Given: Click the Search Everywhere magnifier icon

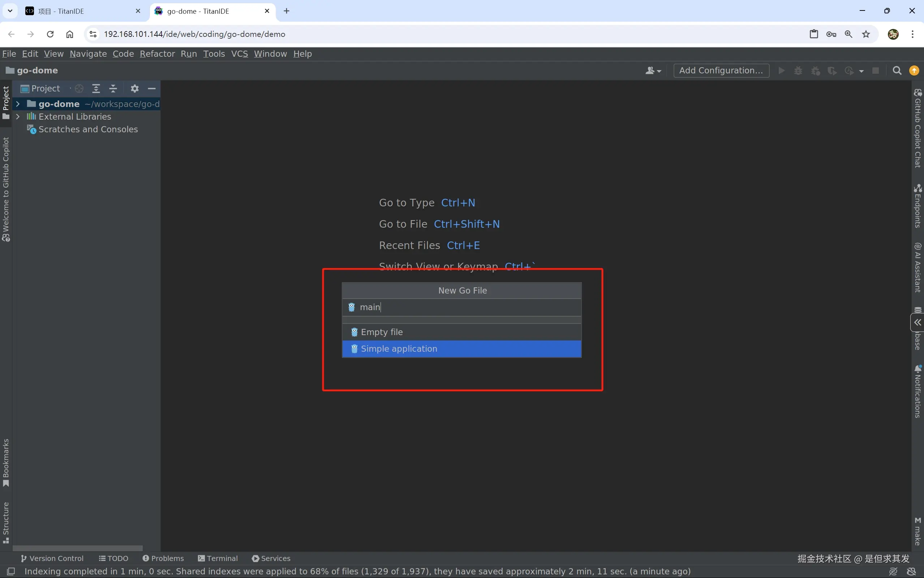Looking at the screenshot, I should (x=897, y=71).
